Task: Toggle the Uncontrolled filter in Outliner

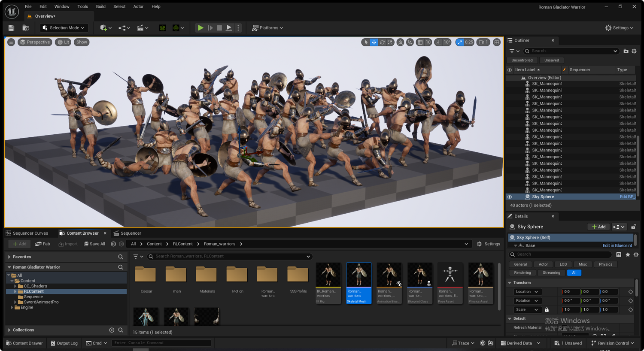Action: [522, 61]
